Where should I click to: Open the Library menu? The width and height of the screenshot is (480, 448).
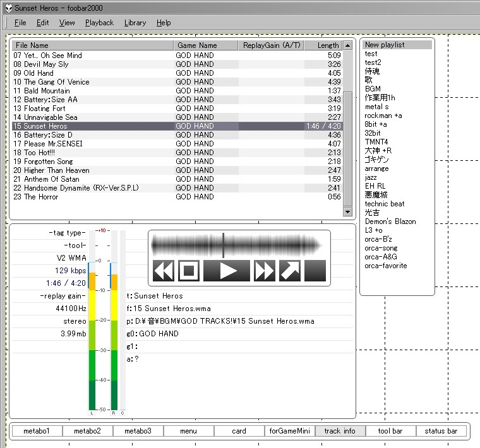click(x=135, y=23)
